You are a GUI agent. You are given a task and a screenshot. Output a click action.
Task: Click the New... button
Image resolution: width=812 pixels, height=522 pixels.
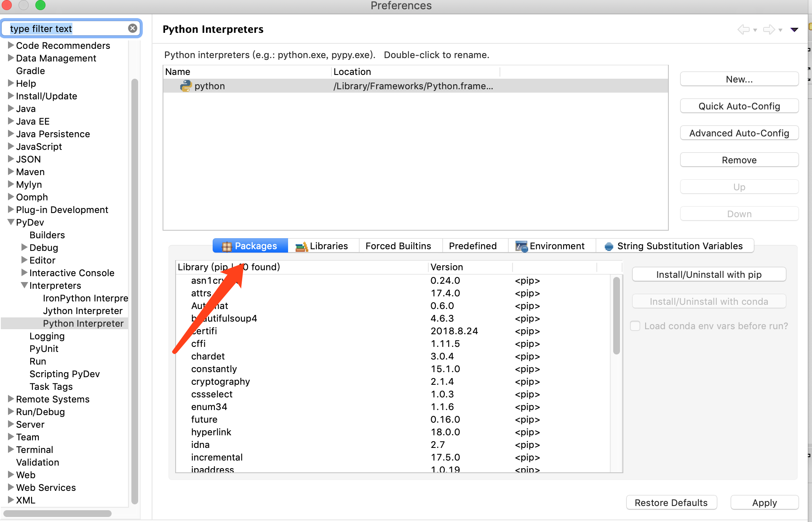[x=739, y=79]
